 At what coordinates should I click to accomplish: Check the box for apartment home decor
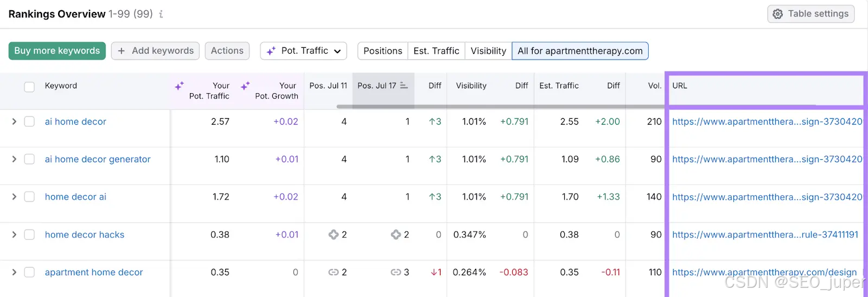pos(29,272)
